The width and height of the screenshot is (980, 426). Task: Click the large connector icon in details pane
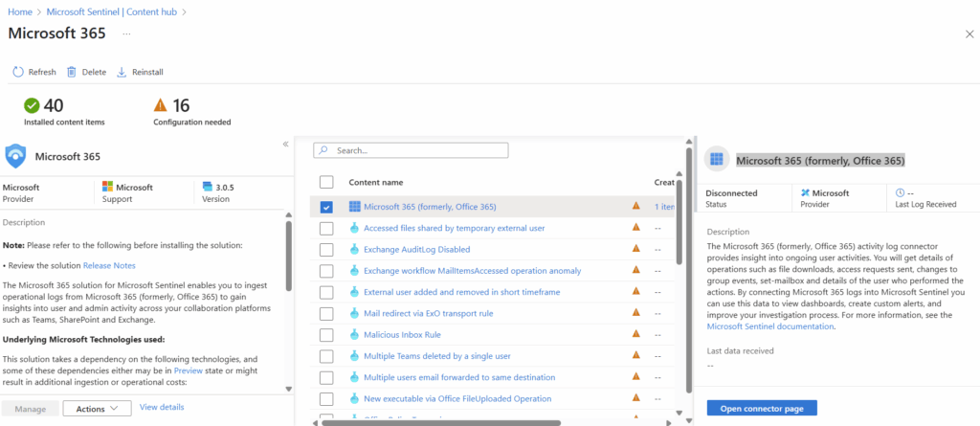[x=717, y=159]
